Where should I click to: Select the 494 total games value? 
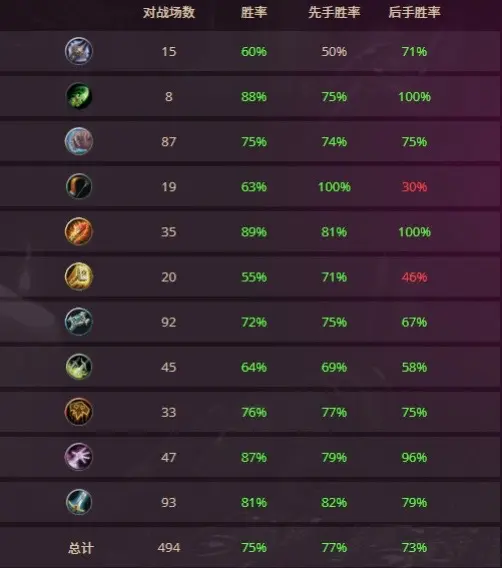[x=169, y=548]
